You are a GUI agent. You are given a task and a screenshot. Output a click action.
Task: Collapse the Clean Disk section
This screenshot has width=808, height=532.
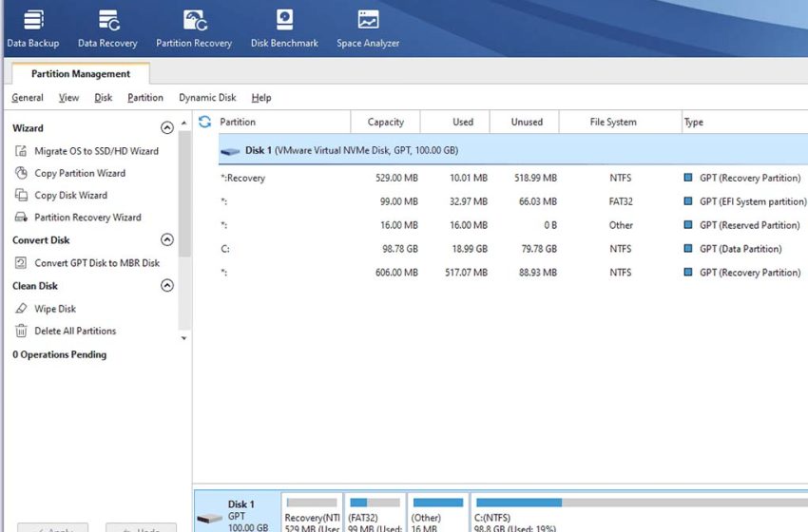pyautogui.click(x=167, y=286)
